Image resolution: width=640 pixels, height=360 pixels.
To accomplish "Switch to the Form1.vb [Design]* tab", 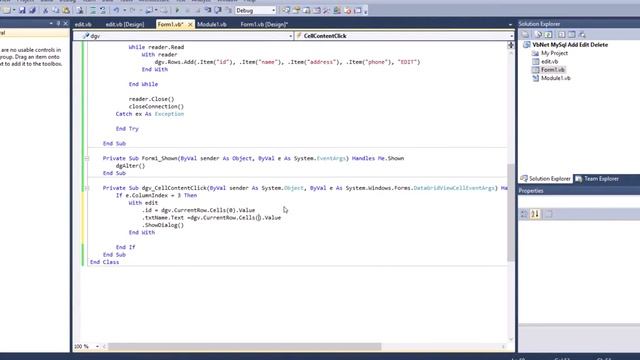I will (x=264, y=24).
